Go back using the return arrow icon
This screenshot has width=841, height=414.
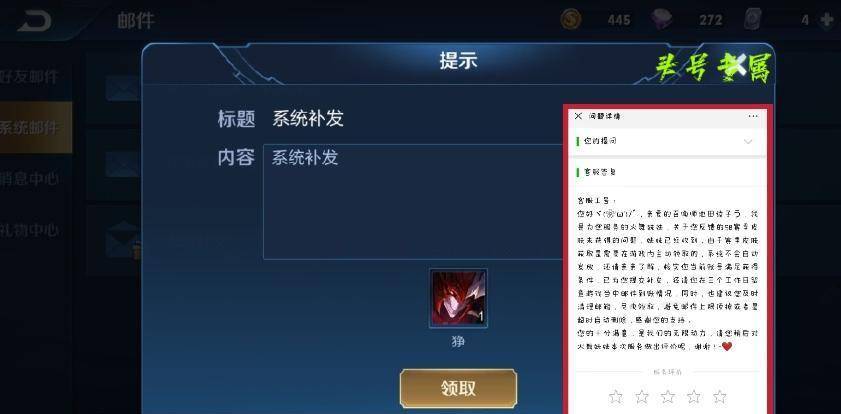pos(34,21)
